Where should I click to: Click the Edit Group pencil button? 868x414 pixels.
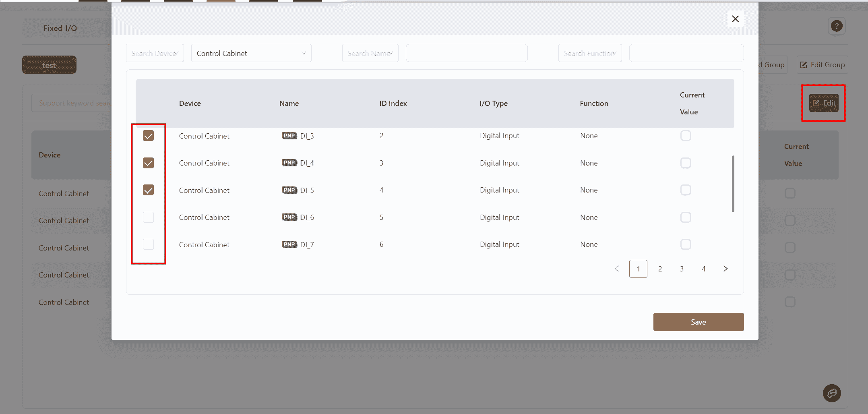click(x=822, y=65)
